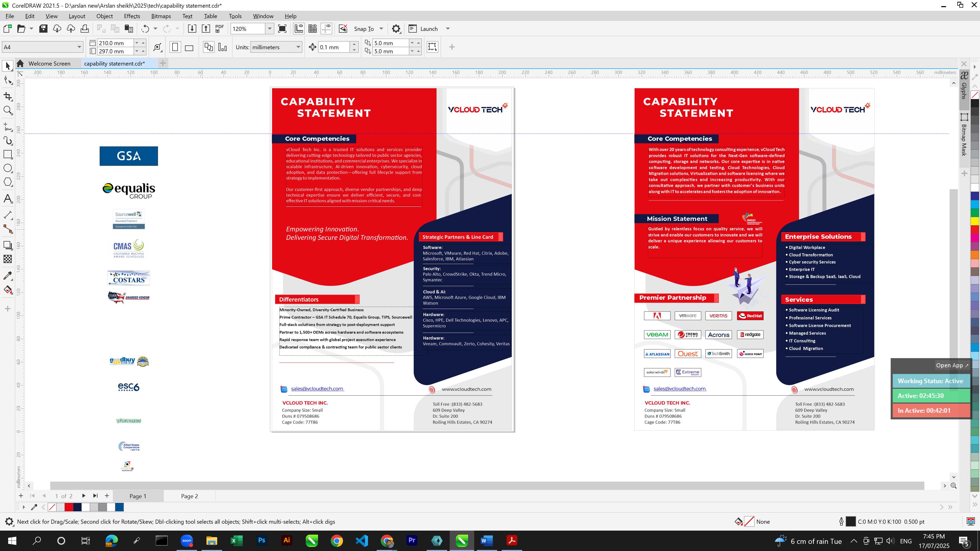Viewport: 980px width, 551px height.
Task: Click the Launch button
Action: click(423, 29)
